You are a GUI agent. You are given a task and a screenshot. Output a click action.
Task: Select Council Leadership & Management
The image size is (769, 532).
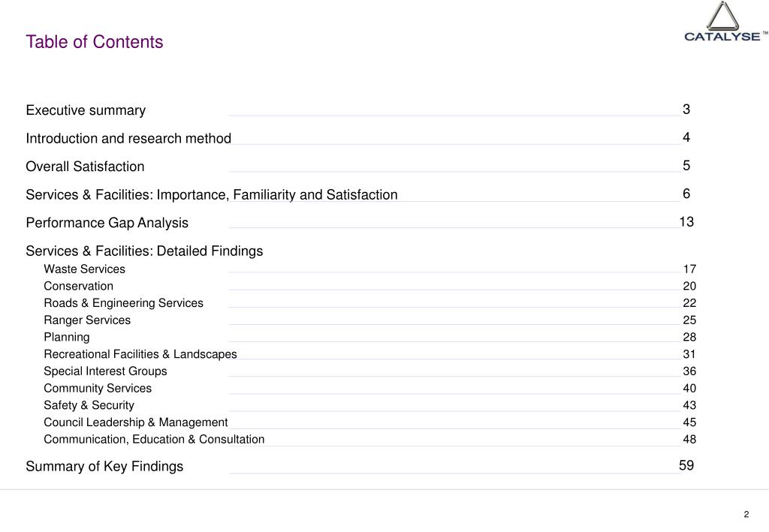(136, 422)
